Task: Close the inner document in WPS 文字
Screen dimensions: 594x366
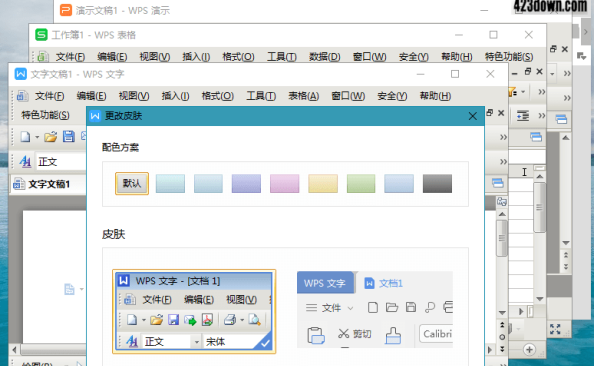Action: pos(501,113)
